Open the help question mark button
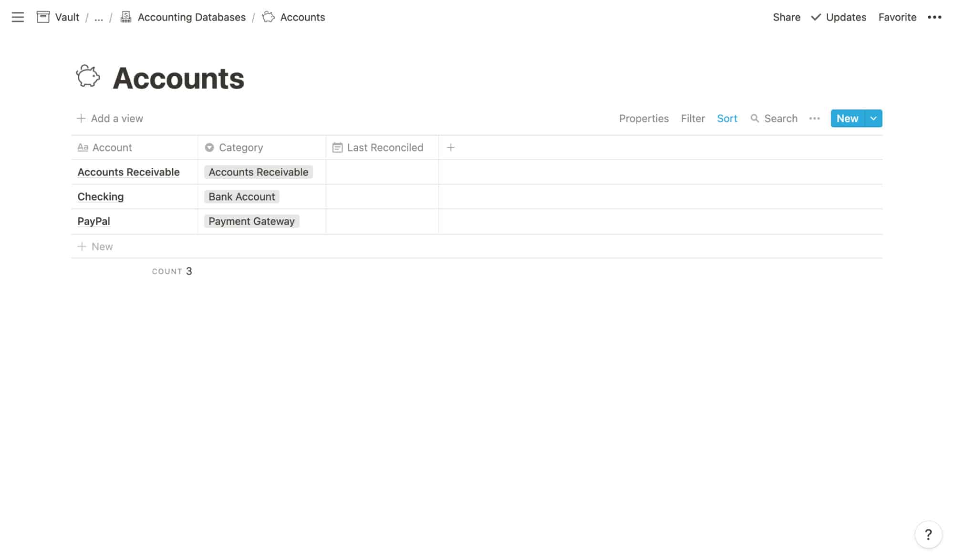954x560 pixels. click(x=928, y=534)
